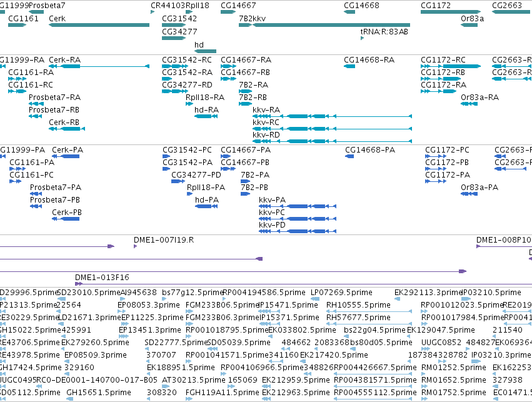The width and height of the screenshot is (532, 402).
Task: Select the CG1161 gene arrow
Action: 18,25
